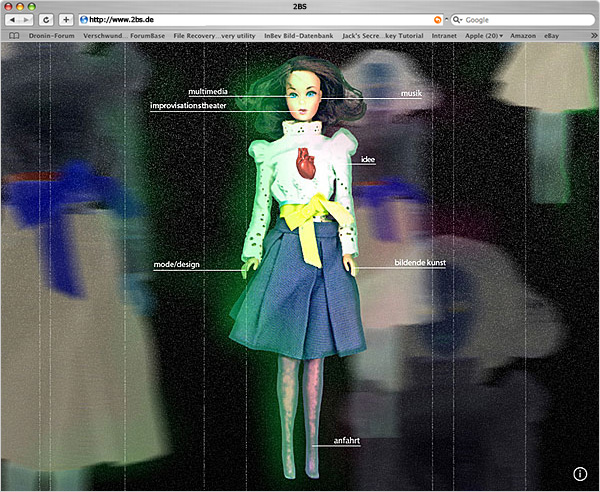
Task: Click the anfahrt link
Action: (x=347, y=441)
